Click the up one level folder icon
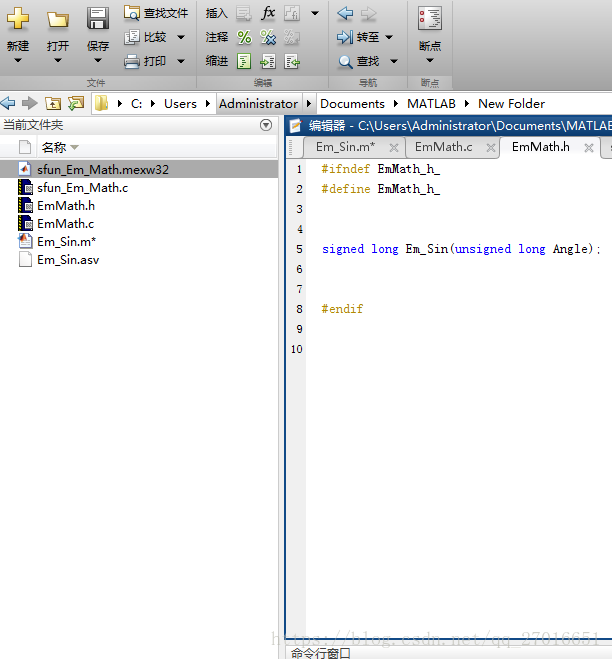Viewport: 612px width, 659px height. tap(53, 103)
